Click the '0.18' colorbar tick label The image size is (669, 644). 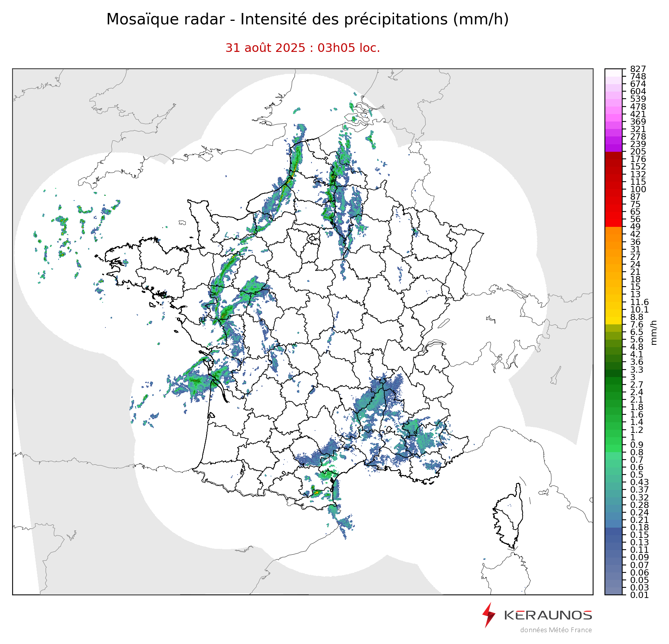[640, 528]
